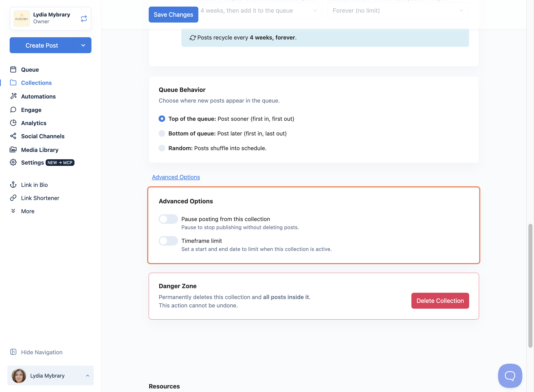The height and width of the screenshot is (392, 534).
Task: Select Top of the queue radio option
Action: click(x=162, y=119)
